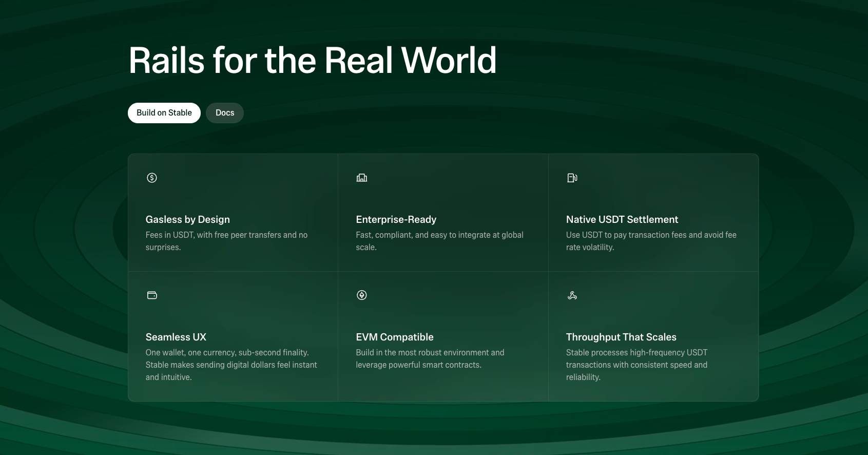868x455 pixels.
Task: Select the fuel pump icon above Native USDT Settlement
Action: 572,178
